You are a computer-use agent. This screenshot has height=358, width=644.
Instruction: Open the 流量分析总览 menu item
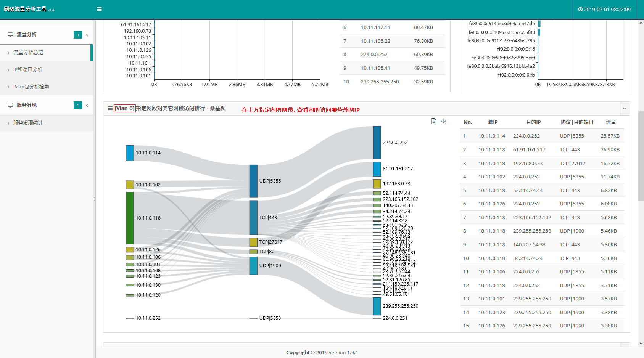[28, 53]
